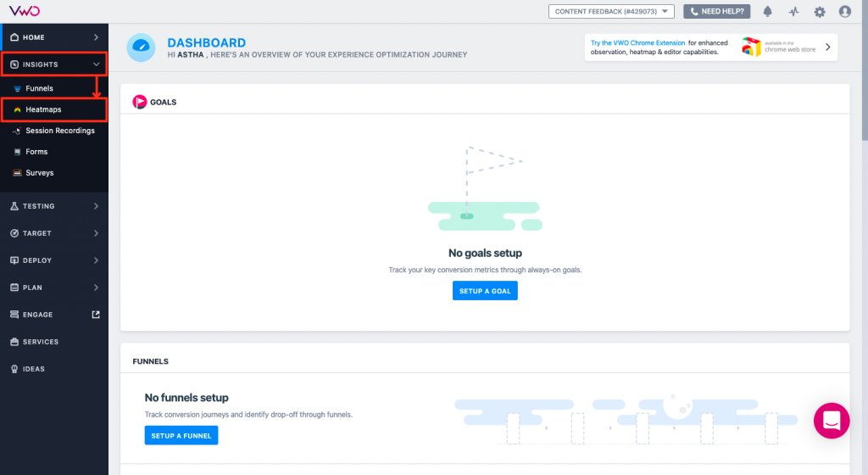Click the Insights sidebar icon
Image resolution: width=868 pixels, height=475 pixels.
tap(14, 64)
